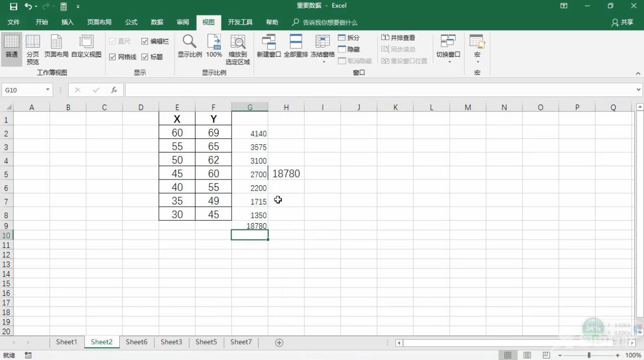Select Page Layout icon in status bar
The width and height of the screenshot is (644, 360).
[x=527, y=355]
